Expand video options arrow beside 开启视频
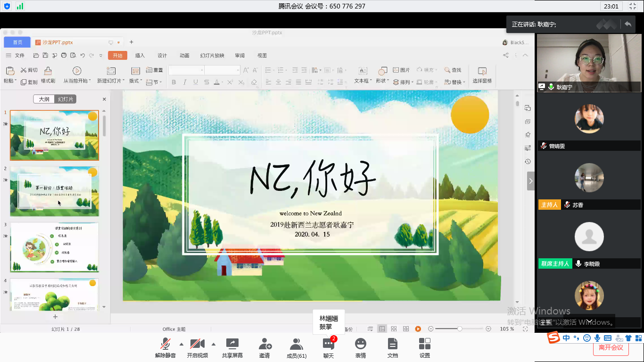 click(x=214, y=344)
